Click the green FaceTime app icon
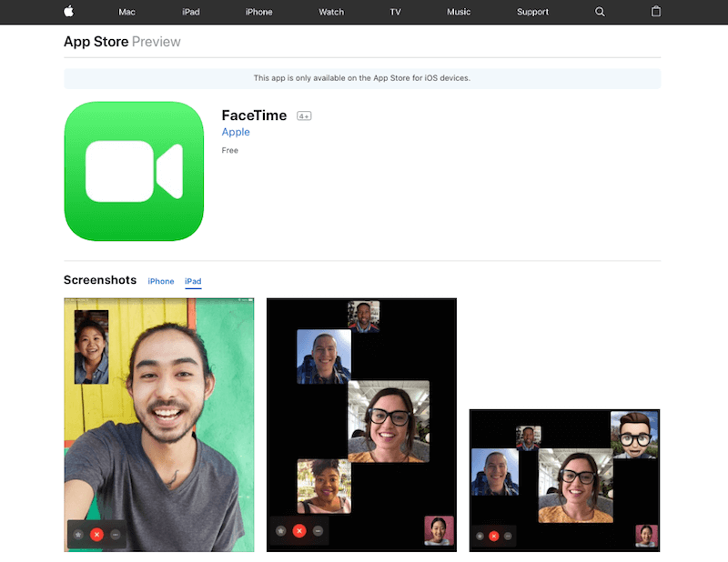Image resolution: width=728 pixels, height=562 pixels. pyautogui.click(x=134, y=171)
